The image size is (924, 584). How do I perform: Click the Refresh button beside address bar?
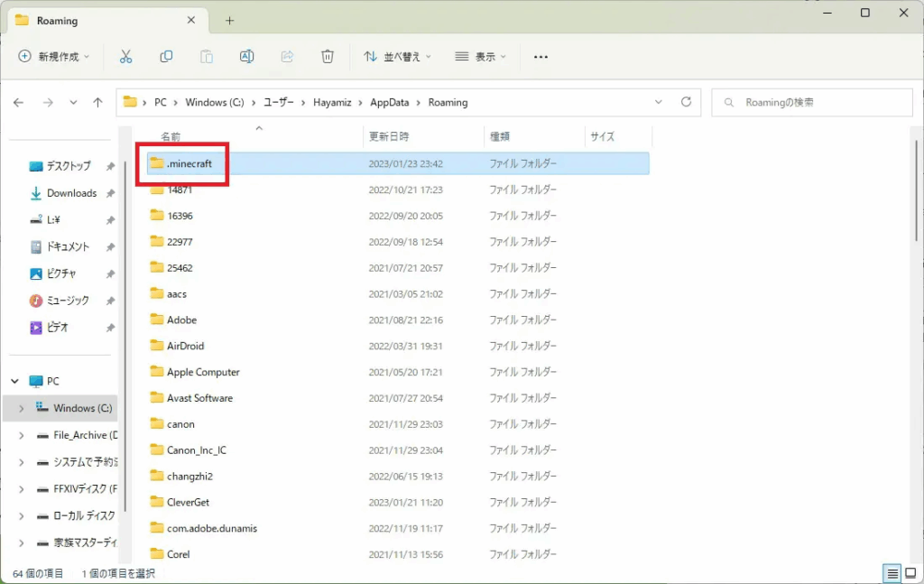(686, 102)
